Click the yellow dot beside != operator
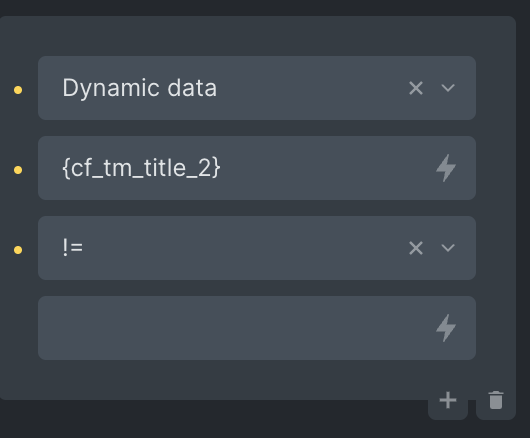This screenshot has width=530, height=438. point(18,250)
